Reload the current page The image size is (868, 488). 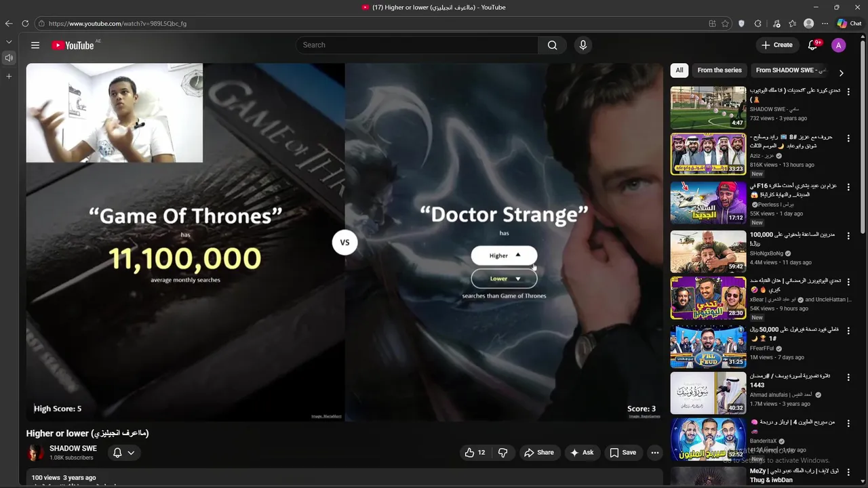tap(25, 23)
